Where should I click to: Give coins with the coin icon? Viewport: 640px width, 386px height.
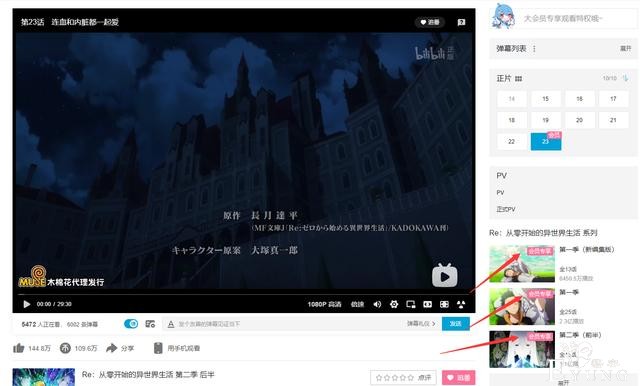coord(65,348)
